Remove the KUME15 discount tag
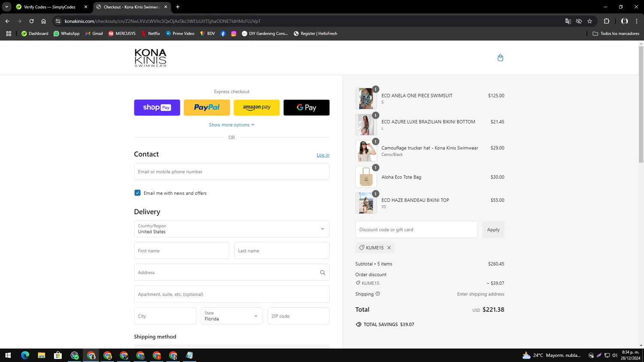This screenshot has height=362, width=644. click(x=389, y=248)
